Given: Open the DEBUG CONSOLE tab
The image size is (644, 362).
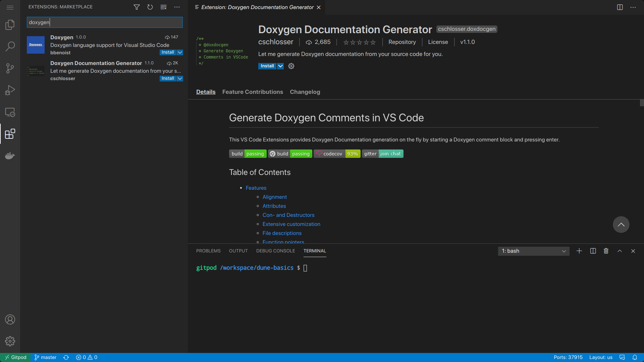Looking at the screenshot, I should 275,251.
